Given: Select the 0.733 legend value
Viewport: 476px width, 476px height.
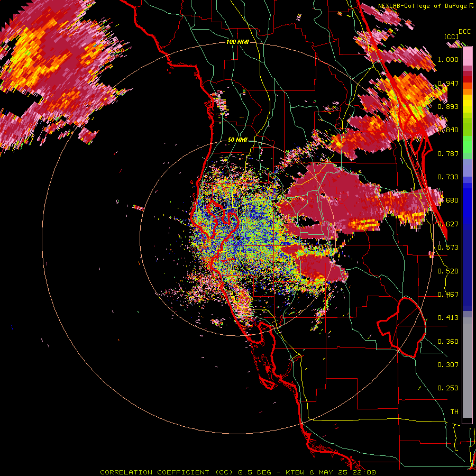Looking at the screenshot, I should [448, 177].
